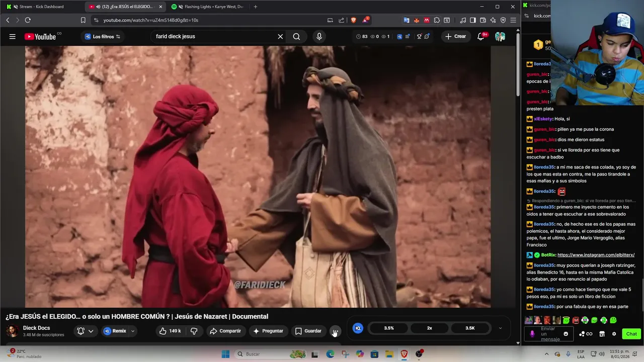Screen dimensions: 644x362
Task: Open Dieck Docs channel name link
Action: pos(36,328)
